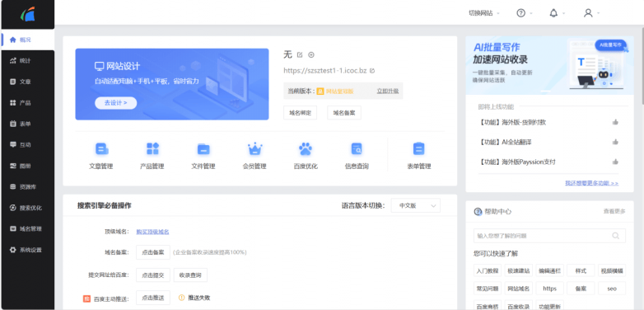The image size is (644, 310).
Task: Click the 我还想要更多功能 link
Action: [x=592, y=183]
